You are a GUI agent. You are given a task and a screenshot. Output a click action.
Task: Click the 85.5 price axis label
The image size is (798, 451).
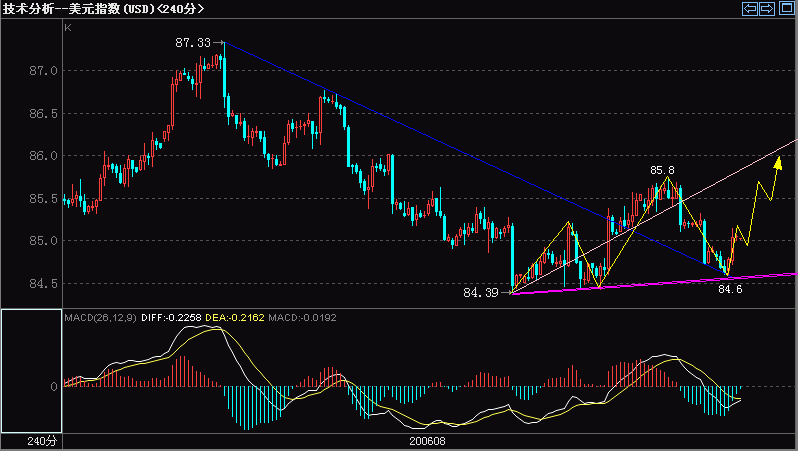[x=43, y=199]
